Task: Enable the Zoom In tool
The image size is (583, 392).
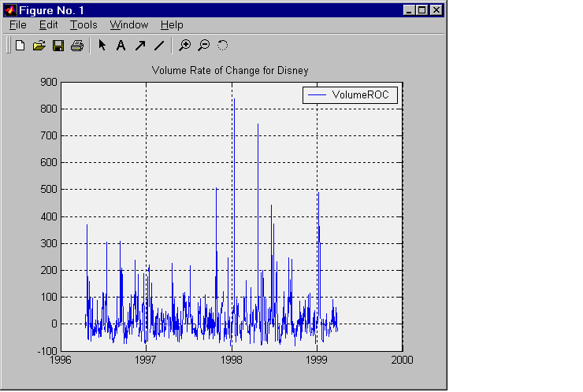Action: click(x=184, y=46)
